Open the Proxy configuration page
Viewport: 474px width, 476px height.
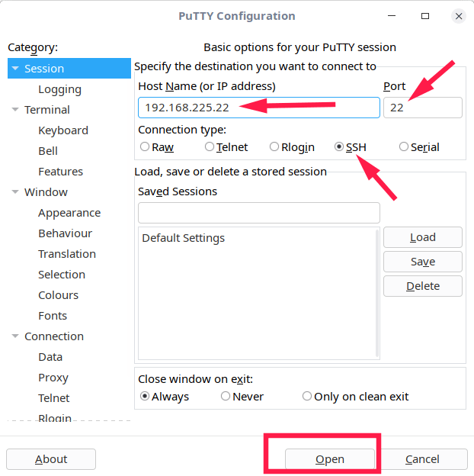click(53, 378)
